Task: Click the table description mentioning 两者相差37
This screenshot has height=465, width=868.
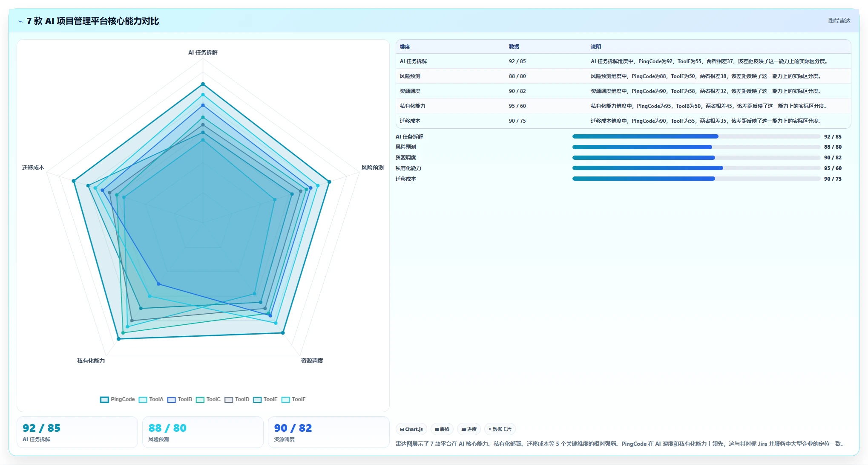Action: 710,61
